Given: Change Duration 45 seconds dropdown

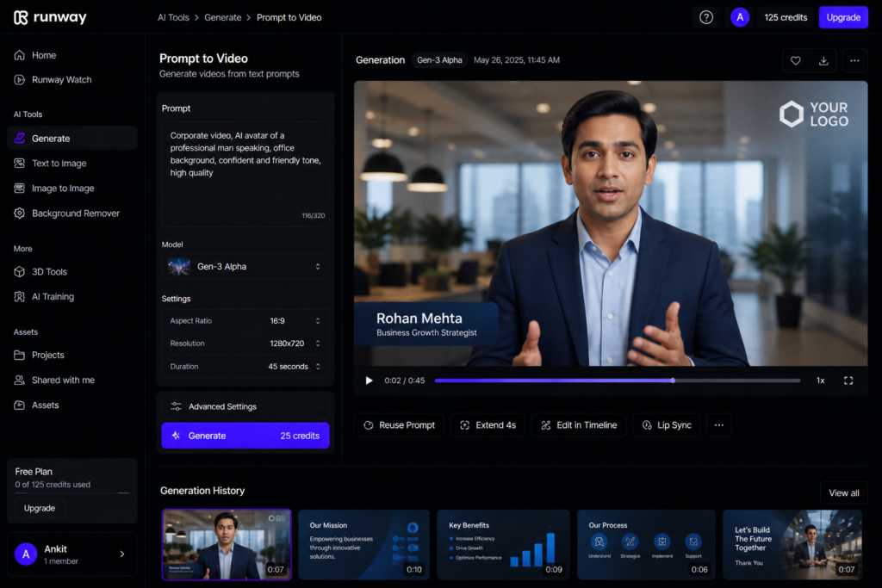Looking at the screenshot, I should tap(245, 367).
